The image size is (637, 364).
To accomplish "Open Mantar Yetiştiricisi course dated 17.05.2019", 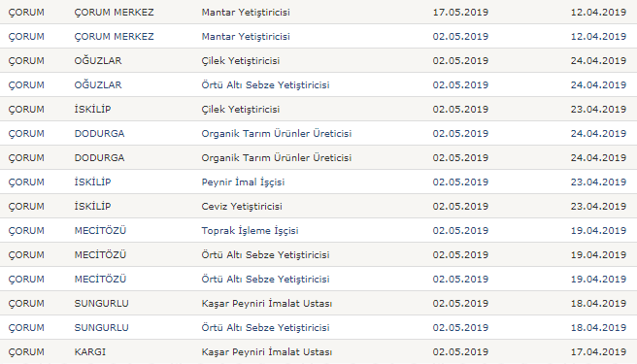I will 246,13.
